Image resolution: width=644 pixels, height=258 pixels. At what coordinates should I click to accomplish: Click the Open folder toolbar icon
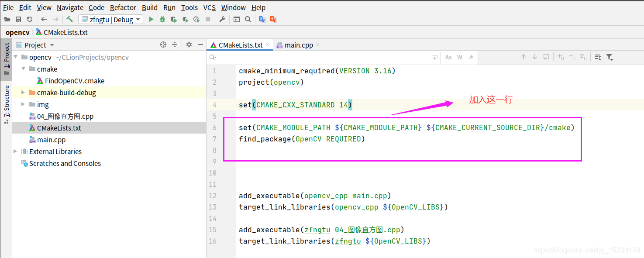tap(7, 19)
